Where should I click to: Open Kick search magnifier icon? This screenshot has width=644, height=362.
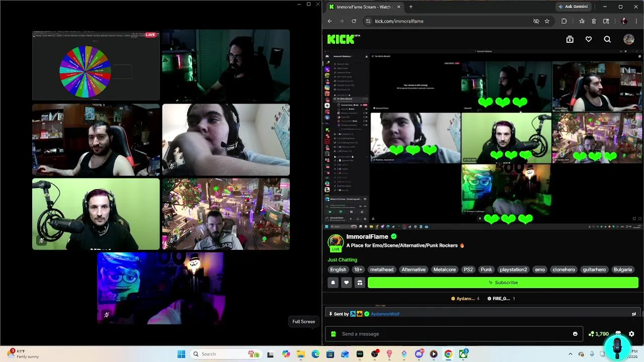point(607,39)
